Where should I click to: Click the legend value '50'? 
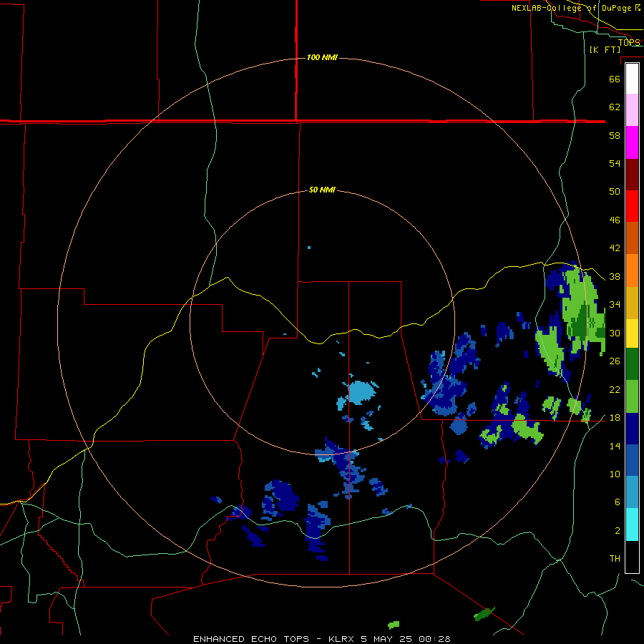615,191
